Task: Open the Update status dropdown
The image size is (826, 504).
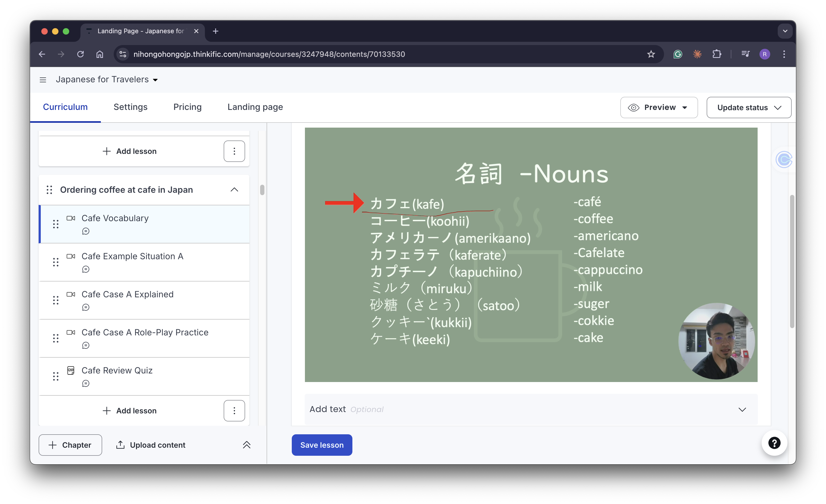Action: 748,107
